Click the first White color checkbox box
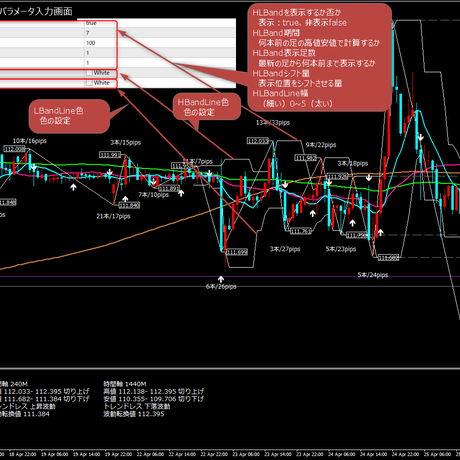This screenshot has height=460, width=460. click(89, 73)
